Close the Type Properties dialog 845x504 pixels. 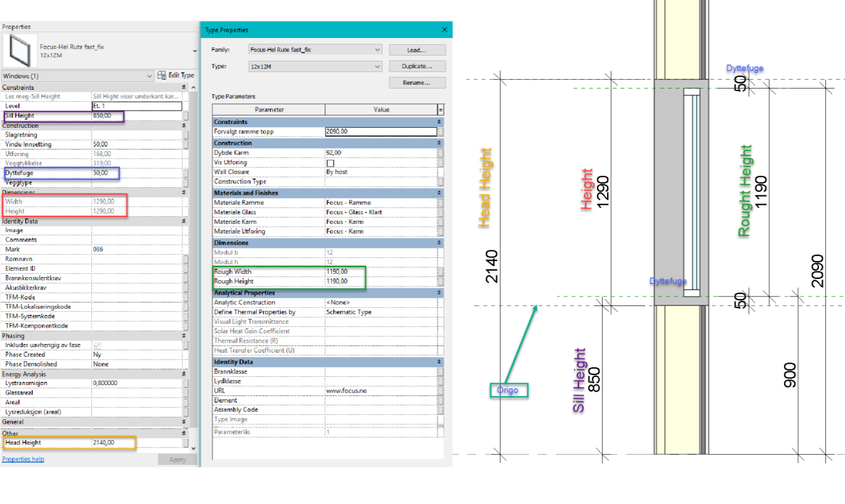444,30
